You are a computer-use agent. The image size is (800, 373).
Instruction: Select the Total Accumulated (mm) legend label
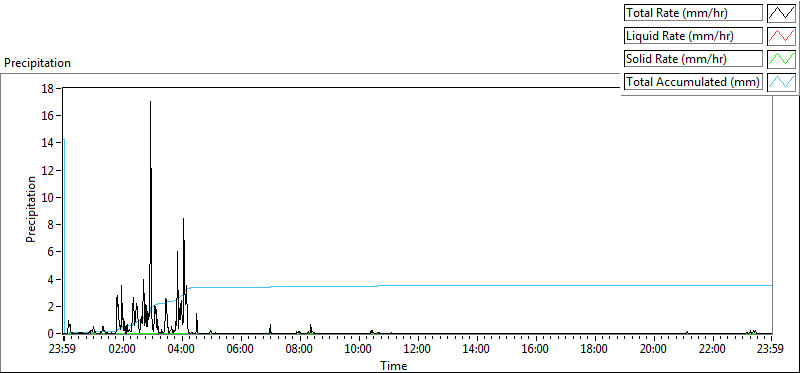pos(693,82)
